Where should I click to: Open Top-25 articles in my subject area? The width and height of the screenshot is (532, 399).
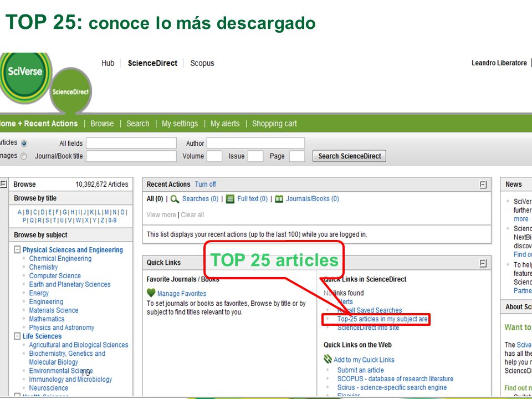click(x=383, y=319)
